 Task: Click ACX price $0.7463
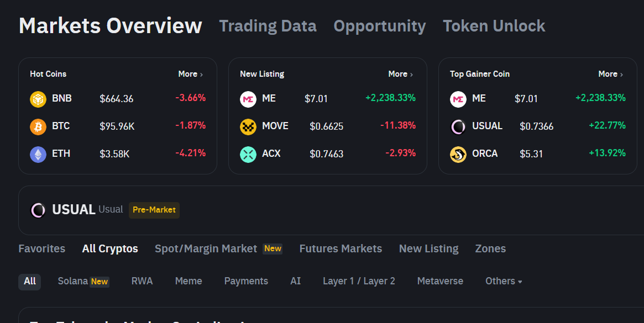(327, 154)
